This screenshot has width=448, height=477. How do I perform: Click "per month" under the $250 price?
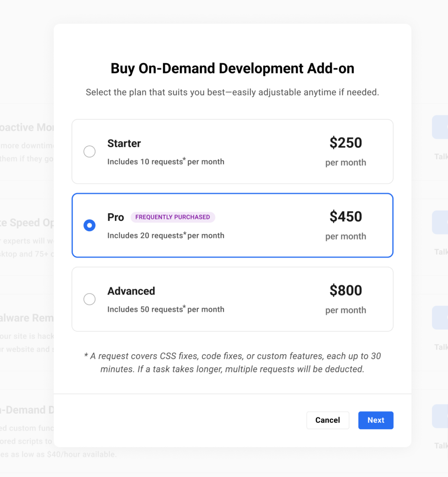click(346, 162)
